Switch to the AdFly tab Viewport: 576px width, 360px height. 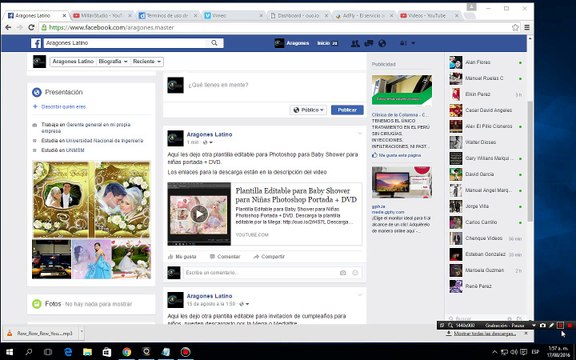364,15
